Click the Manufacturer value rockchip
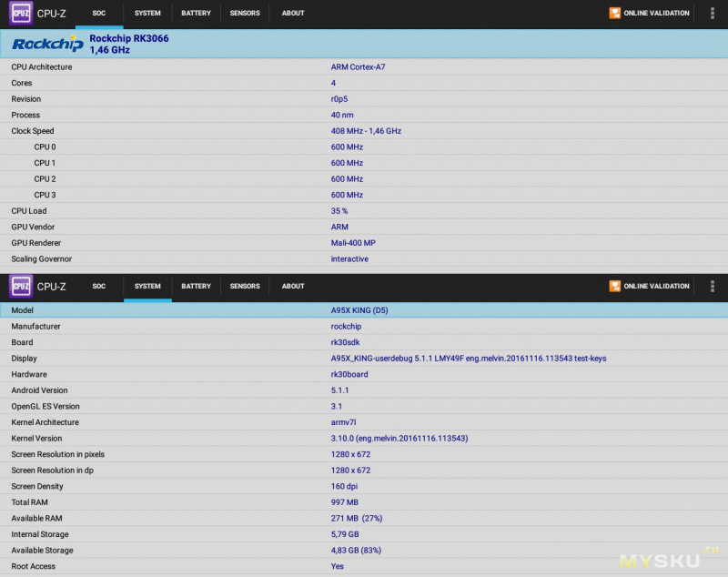The width and height of the screenshot is (728, 577). [346, 327]
